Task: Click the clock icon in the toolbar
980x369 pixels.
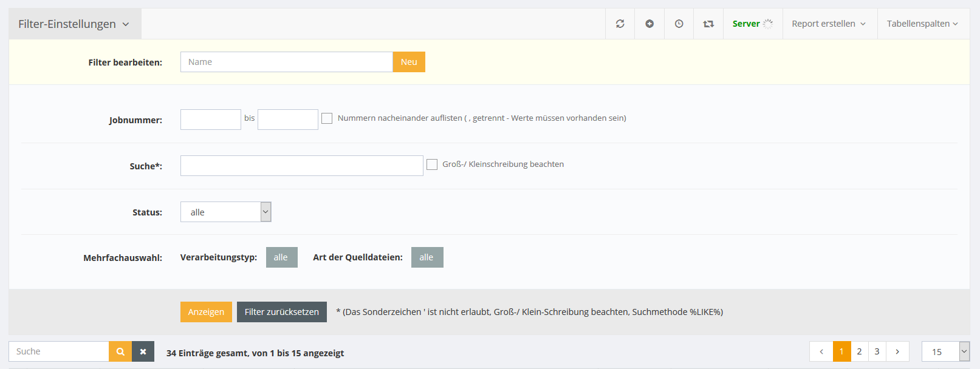Action: (679, 24)
